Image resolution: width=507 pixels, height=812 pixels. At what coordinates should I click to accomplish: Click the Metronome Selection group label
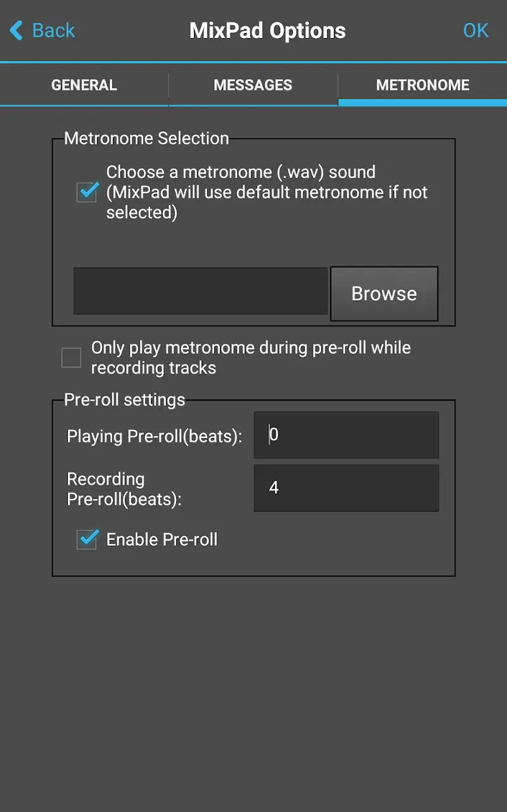146,138
